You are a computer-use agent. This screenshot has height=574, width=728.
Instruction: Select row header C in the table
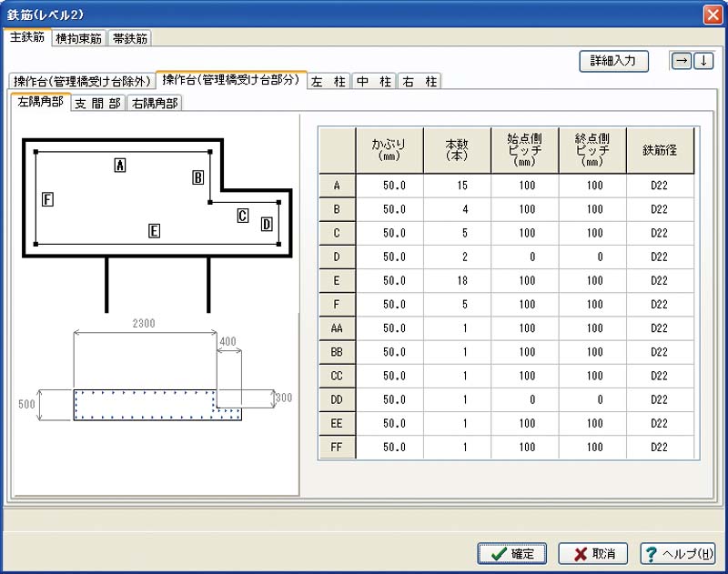coord(337,233)
